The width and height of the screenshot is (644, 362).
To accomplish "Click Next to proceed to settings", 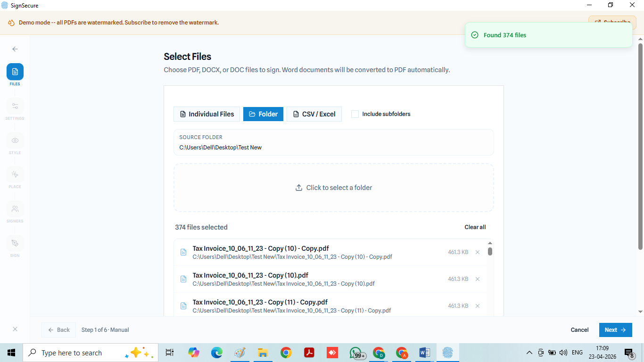I will (x=615, y=330).
